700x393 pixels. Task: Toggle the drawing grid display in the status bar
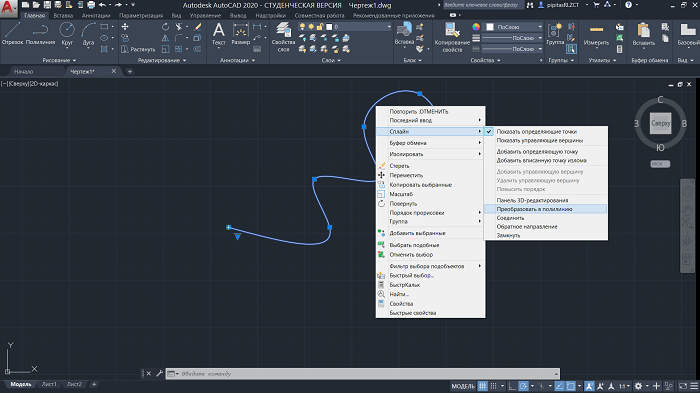483,386
